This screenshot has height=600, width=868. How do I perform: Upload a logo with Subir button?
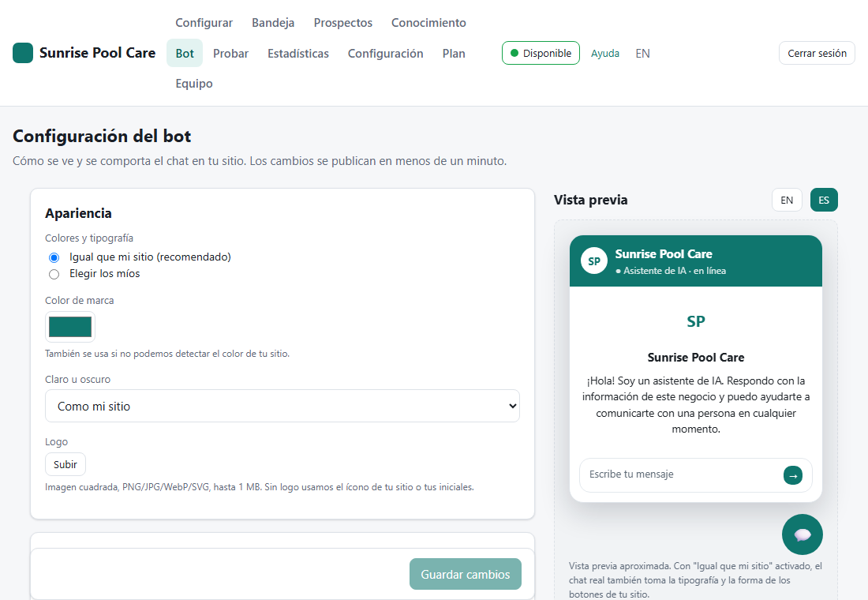65,464
